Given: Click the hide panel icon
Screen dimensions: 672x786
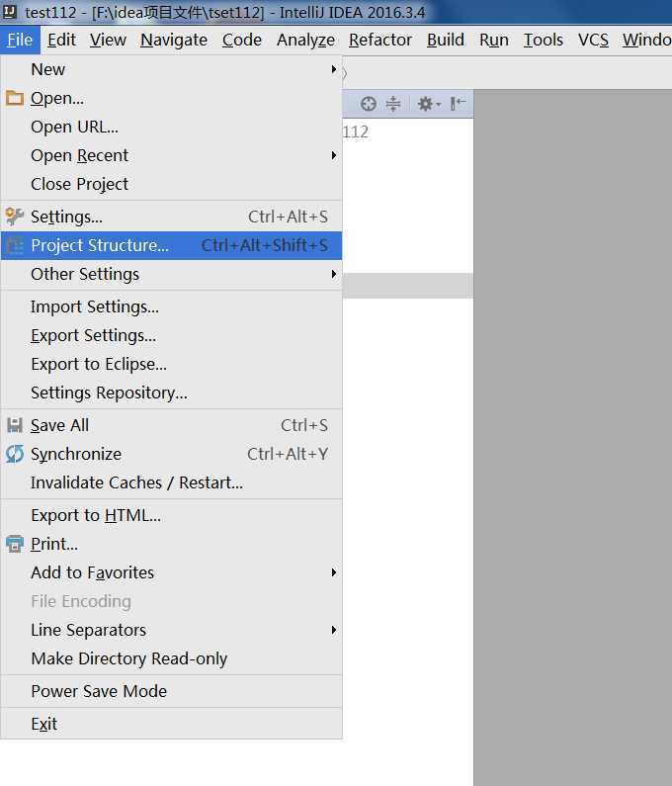Looking at the screenshot, I should [x=458, y=104].
